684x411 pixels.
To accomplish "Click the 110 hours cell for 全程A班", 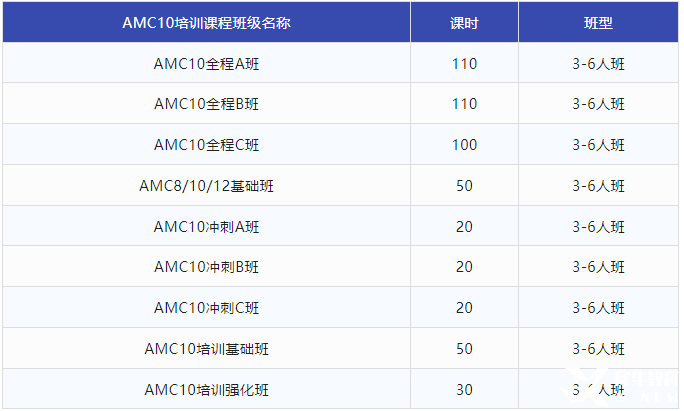I will tap(464, 64).
